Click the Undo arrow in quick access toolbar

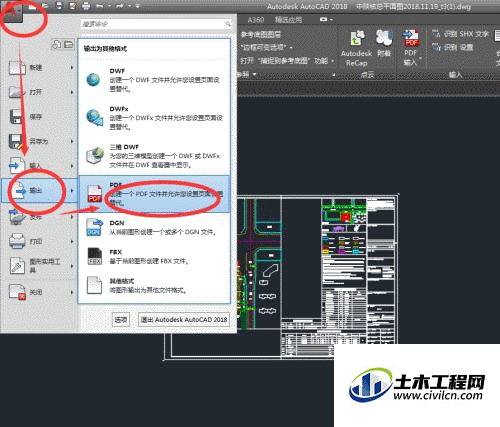pyautogui.click(x=99, y=6)
